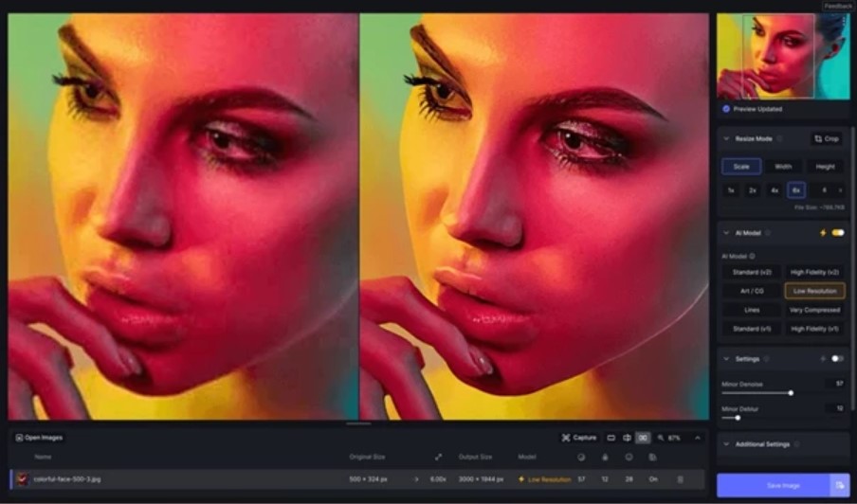Select the Height resize tab
Screen dimensions: 857x504
pos(825,167)
